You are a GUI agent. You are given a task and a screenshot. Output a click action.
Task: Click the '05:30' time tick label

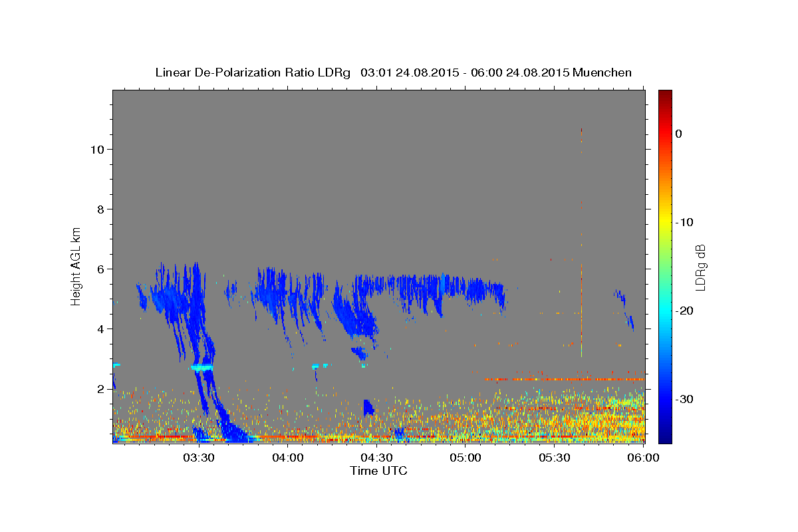click(555, 458)
